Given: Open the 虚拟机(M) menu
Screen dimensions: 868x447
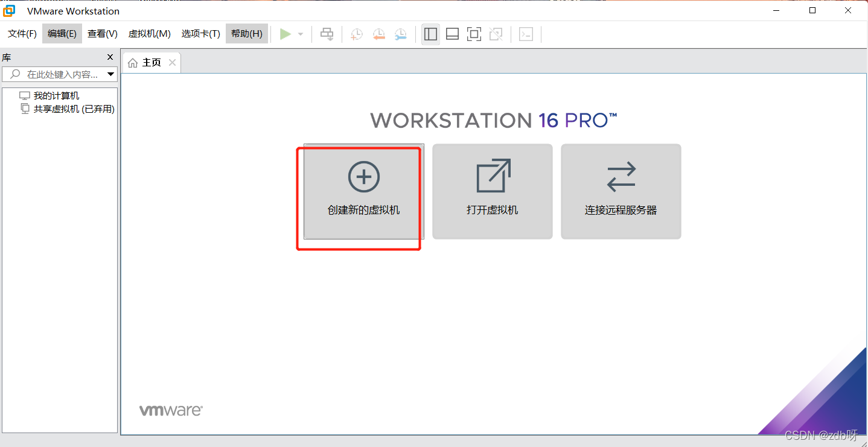Looking at the screenshot, I should tap(150, 34).
